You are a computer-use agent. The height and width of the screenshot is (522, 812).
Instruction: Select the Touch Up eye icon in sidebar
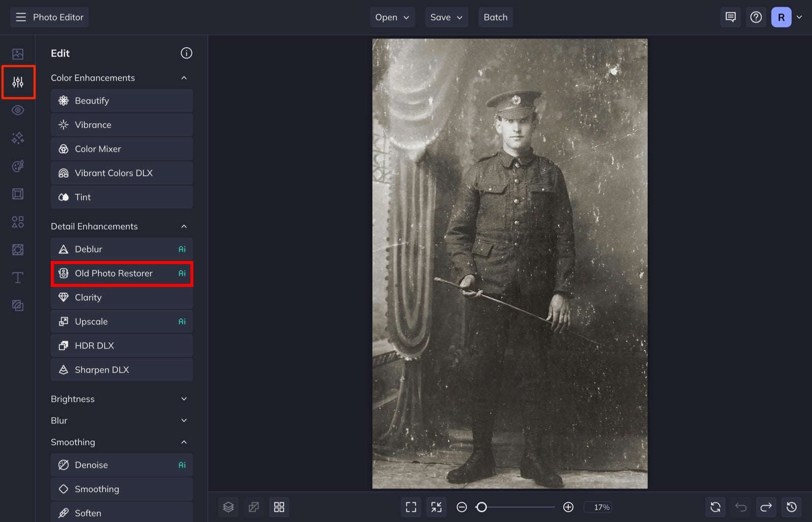pos(18,110)
